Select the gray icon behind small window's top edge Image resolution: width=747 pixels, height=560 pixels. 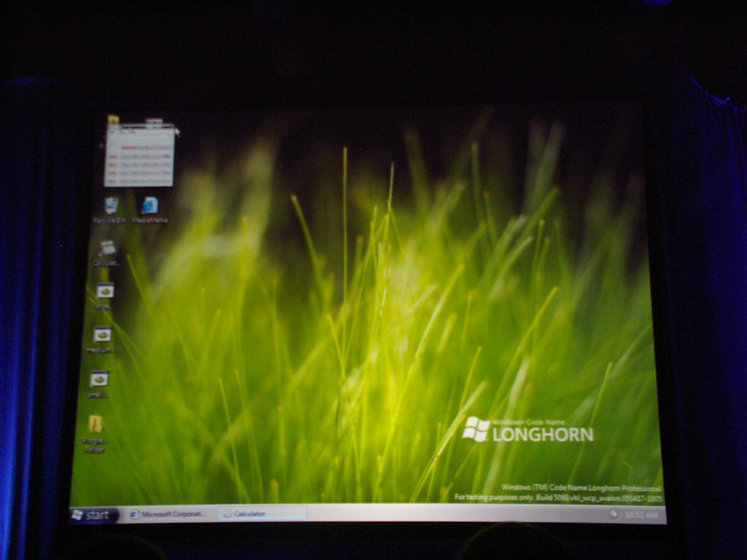click(154, 121)
